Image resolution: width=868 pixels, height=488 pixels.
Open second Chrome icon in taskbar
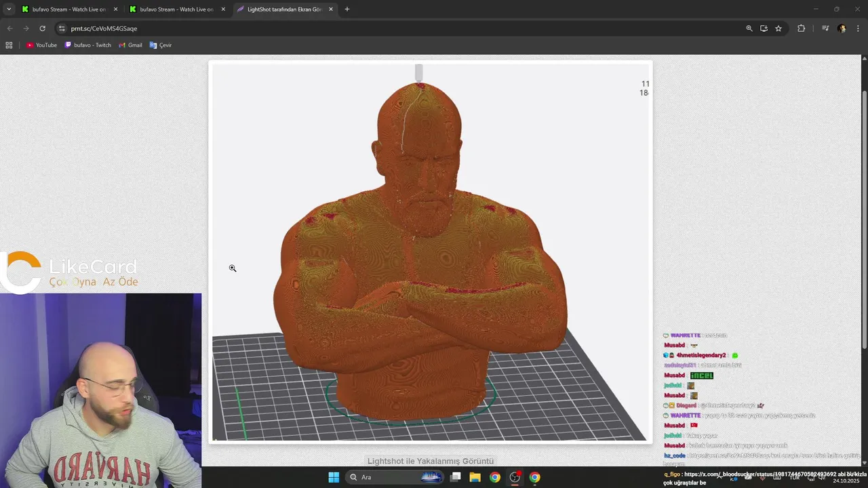click(x=535, y=477)
